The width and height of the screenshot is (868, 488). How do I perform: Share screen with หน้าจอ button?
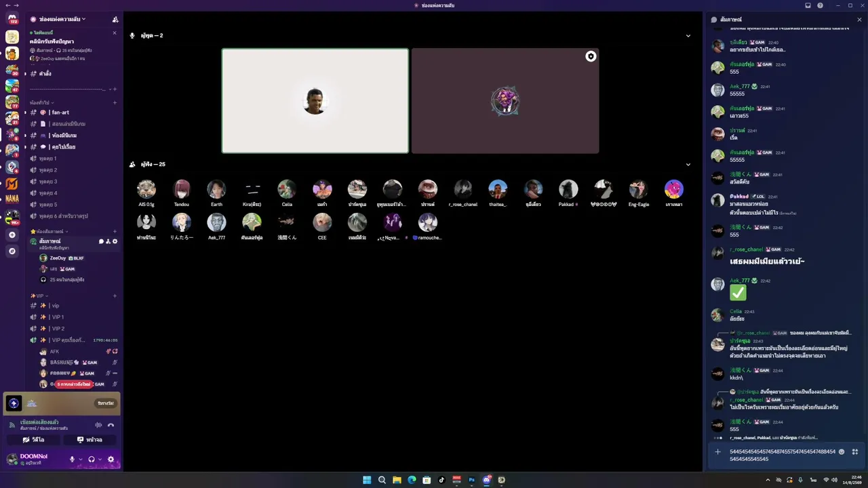tap(90, 439)
